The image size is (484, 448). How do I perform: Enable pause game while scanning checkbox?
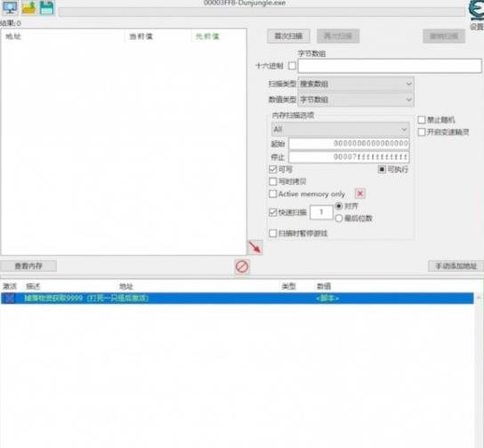[x=273, y=233]
